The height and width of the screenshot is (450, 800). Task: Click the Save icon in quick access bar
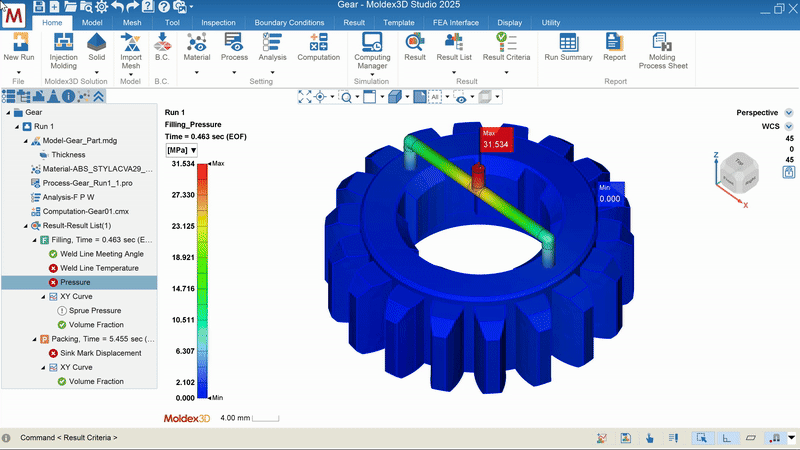[39, 7]
